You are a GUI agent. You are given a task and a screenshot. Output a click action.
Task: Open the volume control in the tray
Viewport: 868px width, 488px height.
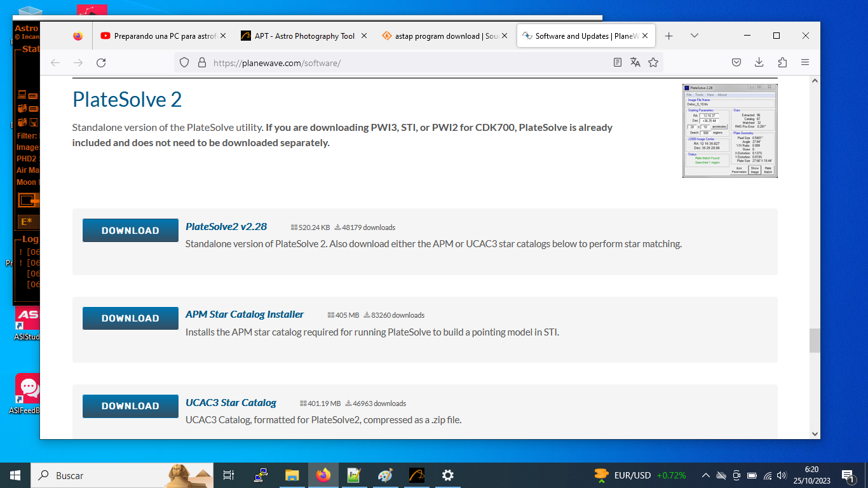[781, 475]
